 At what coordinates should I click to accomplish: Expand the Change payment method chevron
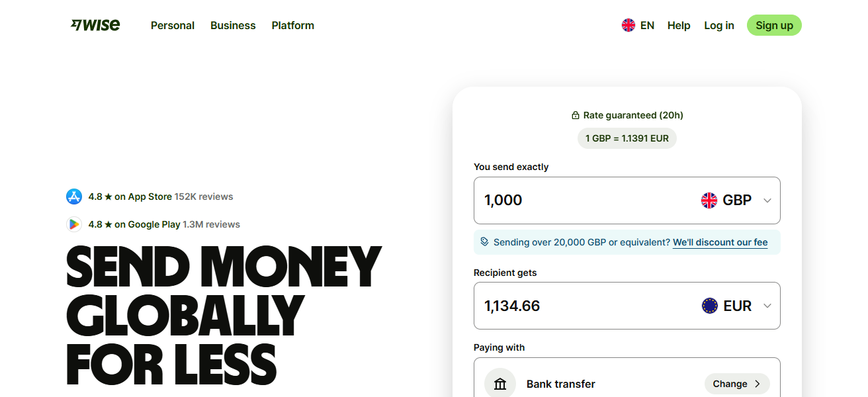point(757,383)
